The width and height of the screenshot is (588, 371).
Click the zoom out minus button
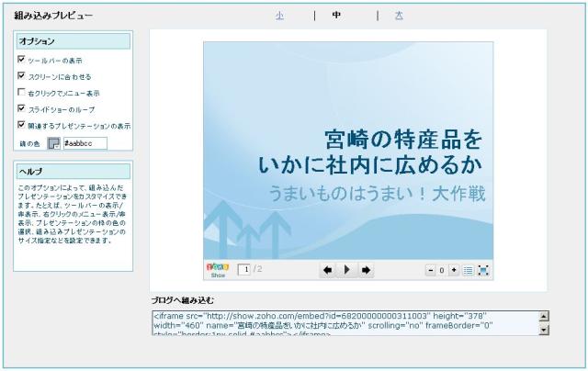430,270
